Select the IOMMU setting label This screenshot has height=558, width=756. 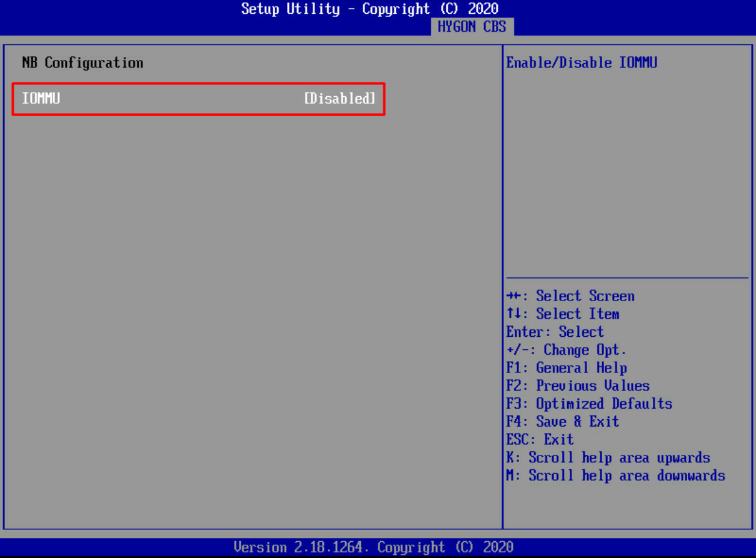click(x=41, y=98)
